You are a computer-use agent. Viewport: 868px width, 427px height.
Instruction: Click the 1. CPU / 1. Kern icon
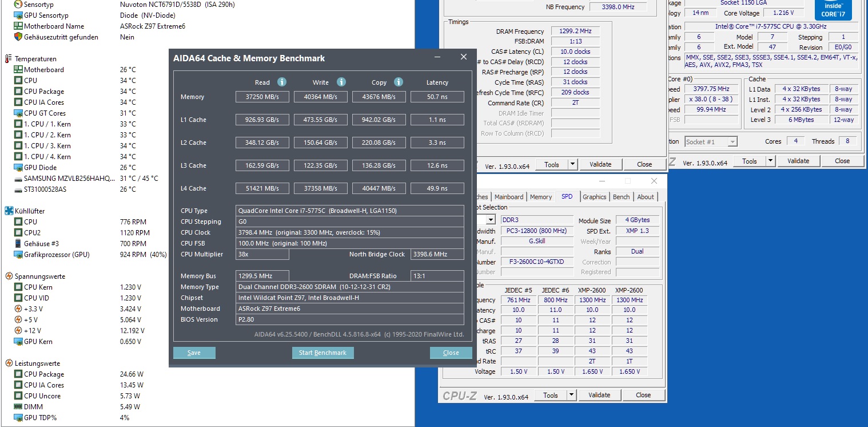click(18, 124)
